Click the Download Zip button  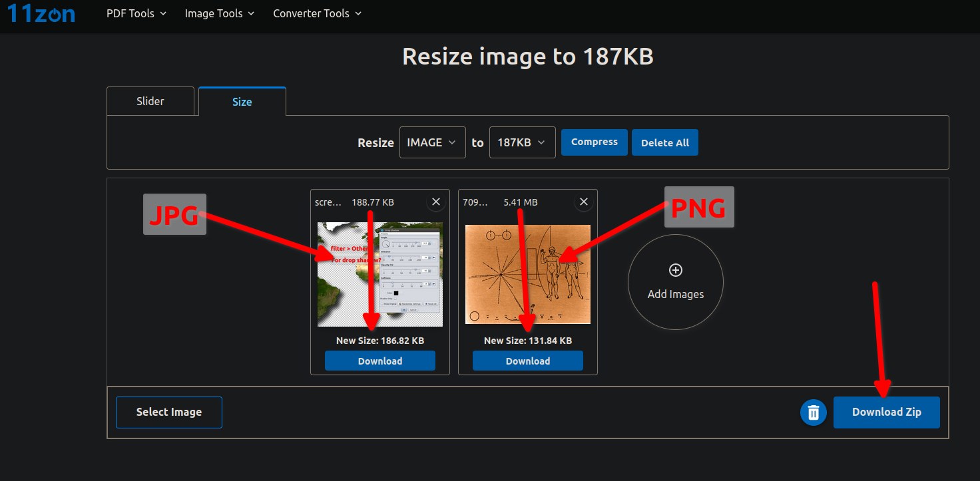click(887, 412)
